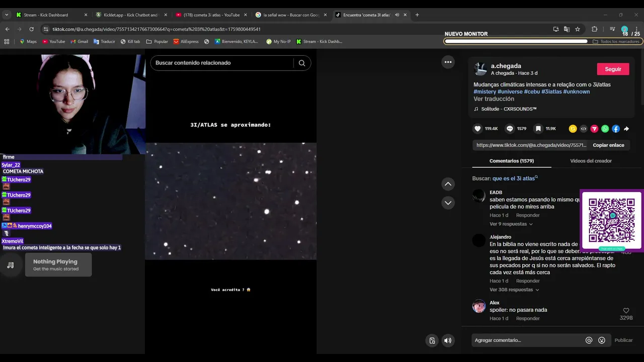Bookmark this page with the star icon
The image size is (644, 362).
(578, 29)
